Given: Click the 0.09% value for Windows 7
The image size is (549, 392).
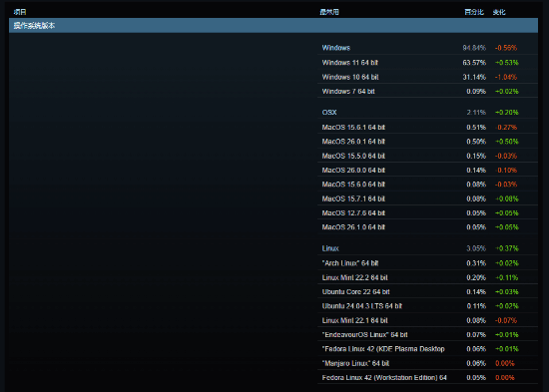Looking at the screenshot, I should coord(476,92).
